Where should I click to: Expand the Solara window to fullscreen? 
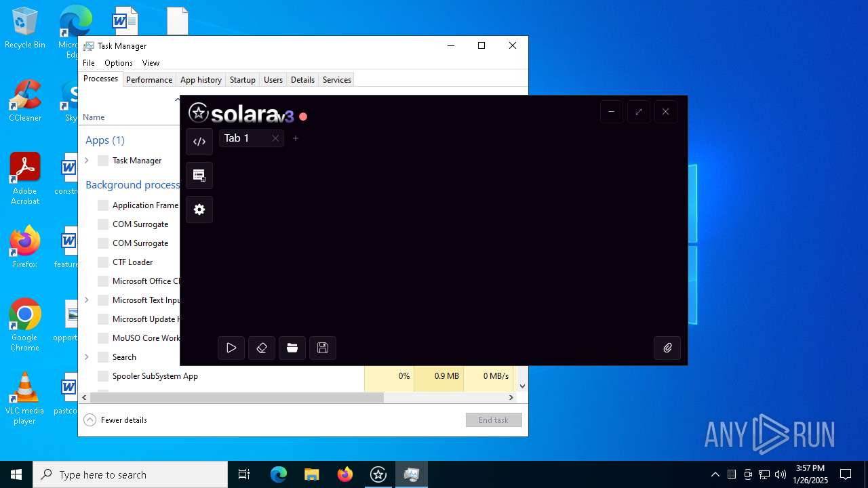tap(638, 112)
